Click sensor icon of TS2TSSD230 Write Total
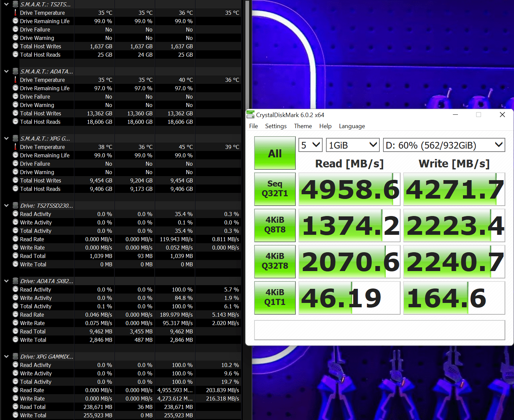The height and width of the screenshot is (420, 514). 15,264
